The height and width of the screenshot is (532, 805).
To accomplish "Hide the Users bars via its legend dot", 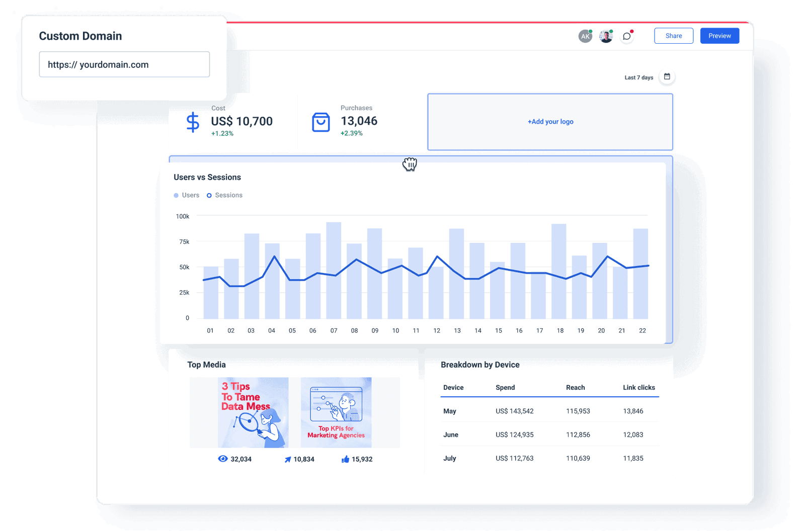I will (176, 195).
